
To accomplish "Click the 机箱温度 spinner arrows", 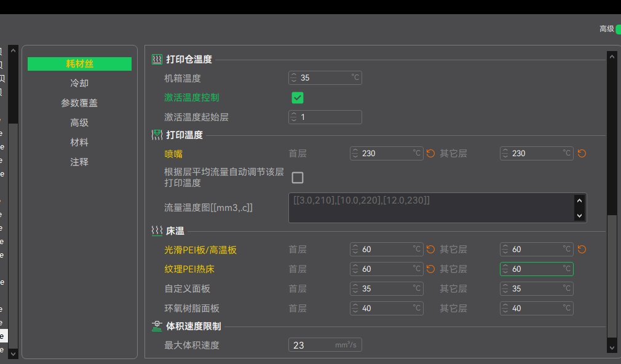I will (x=294, y=78).
